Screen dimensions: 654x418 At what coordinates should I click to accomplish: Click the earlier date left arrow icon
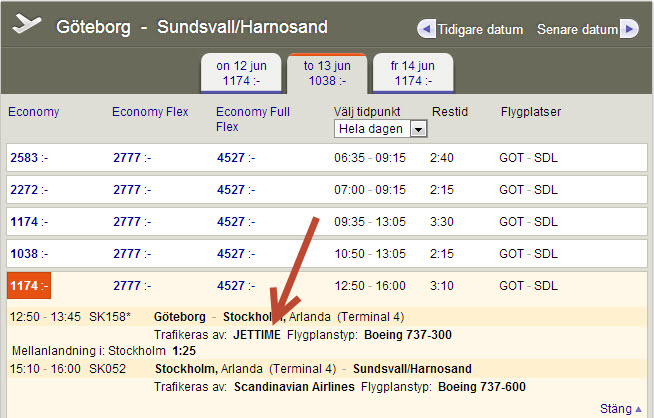click(x=426, y=29)
